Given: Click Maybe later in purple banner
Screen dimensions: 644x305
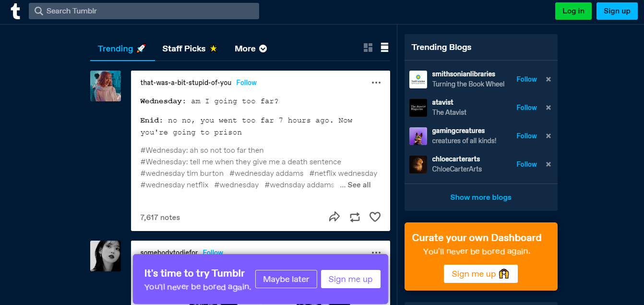Looking at the screenshot, I should (x=286, y=279).
